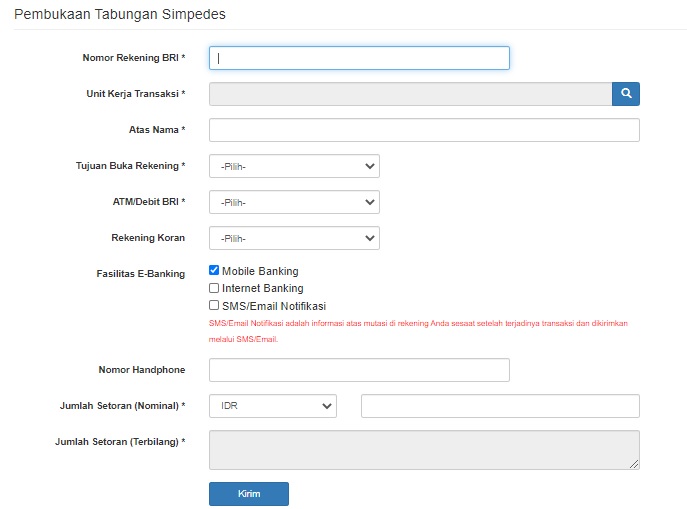The width and height of the screenshot is (687, 509).
Task: Click the Unit Kerja Transaksi field
Action: 410,94
